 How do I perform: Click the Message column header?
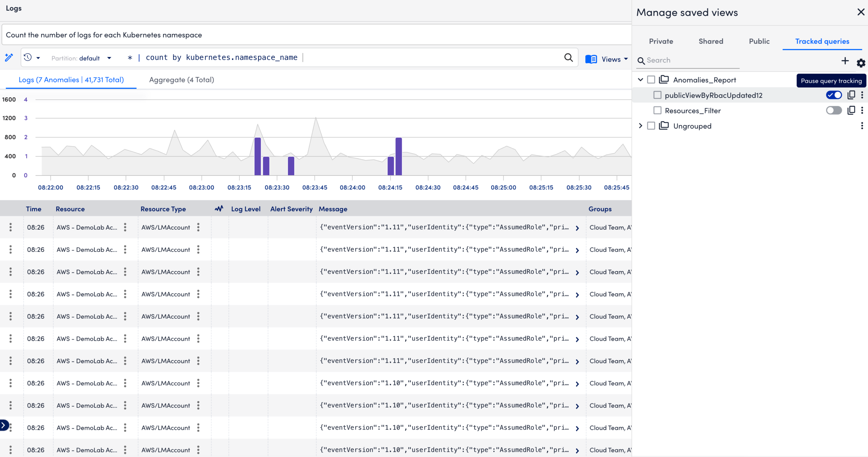(x=333, y=209)
